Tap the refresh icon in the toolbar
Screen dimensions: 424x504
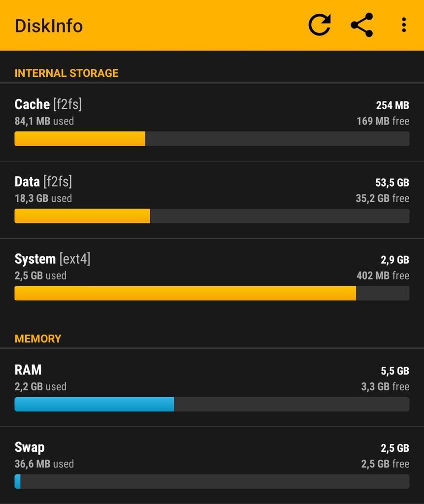(320, 25)
